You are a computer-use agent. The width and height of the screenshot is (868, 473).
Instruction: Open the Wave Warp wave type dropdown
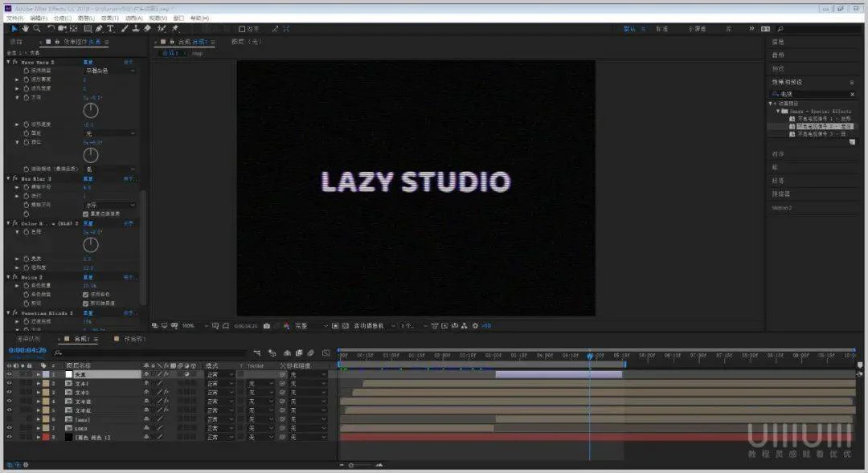point(109,71)
